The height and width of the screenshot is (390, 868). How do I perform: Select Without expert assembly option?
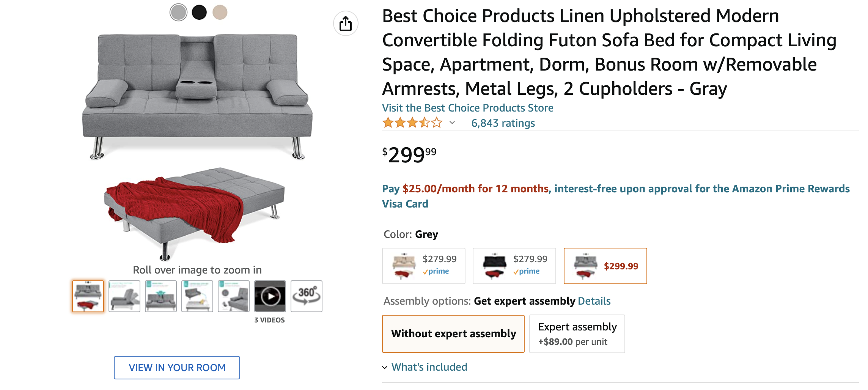[x=453, y=334]
